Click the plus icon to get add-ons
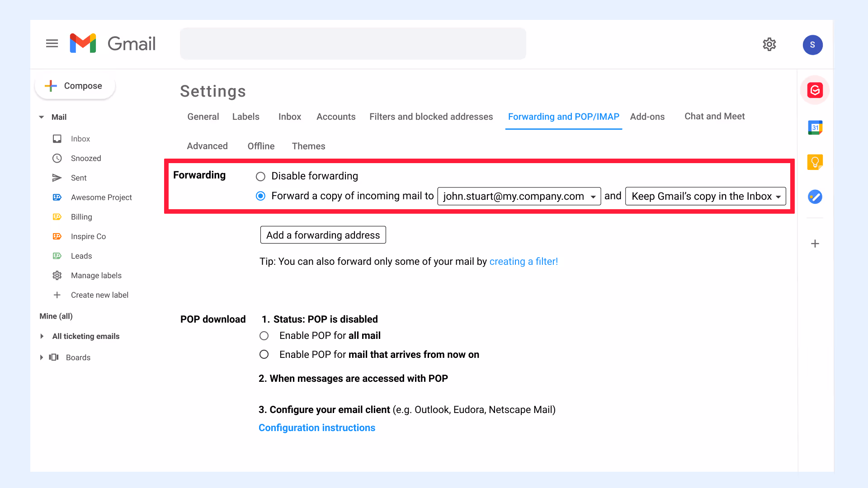 coord(815,244)
